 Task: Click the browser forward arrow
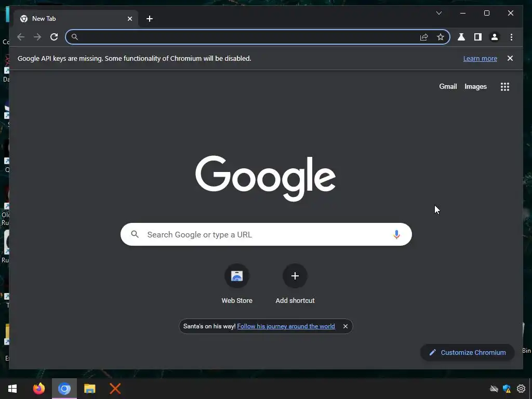click(x=37, y=37)
